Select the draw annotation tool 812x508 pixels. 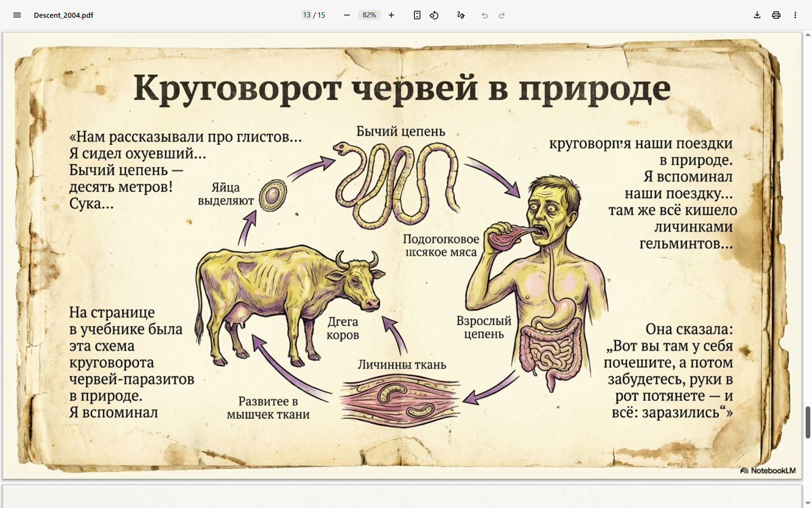point(461,15)
